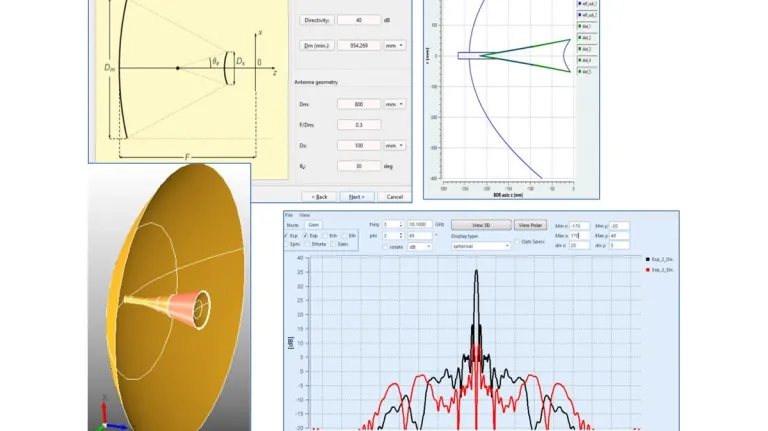Click the View 3D button
The width and height of the screenshot is (768, 431).
[481, 225]
